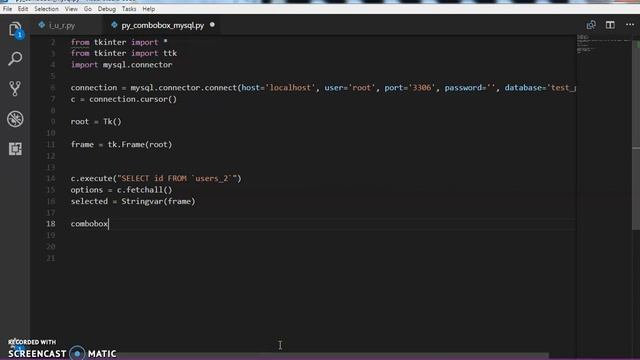Click 'selected = Stringvar(frame)' line
Screen dimensions: 640x360
coord(133,201)
